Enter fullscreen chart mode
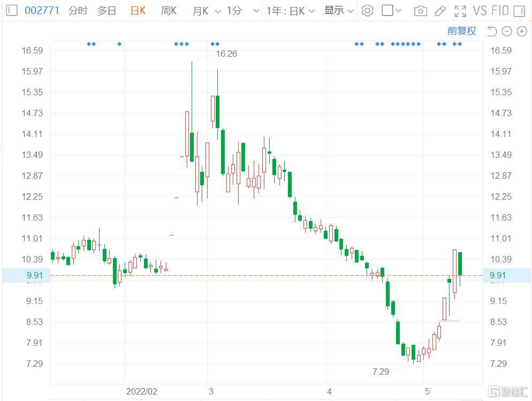The height and width of the screenshot is (401, 532). 460,11
